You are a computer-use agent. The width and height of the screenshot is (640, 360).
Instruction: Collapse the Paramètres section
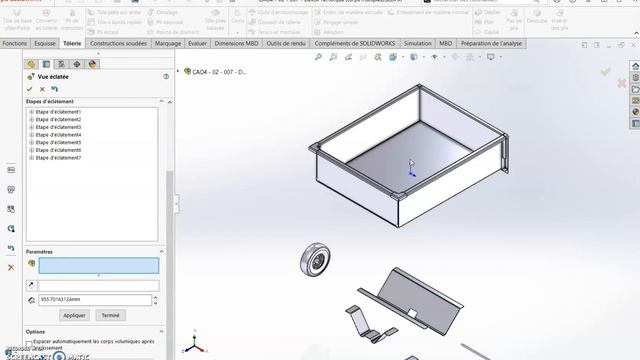click(162, 252)
